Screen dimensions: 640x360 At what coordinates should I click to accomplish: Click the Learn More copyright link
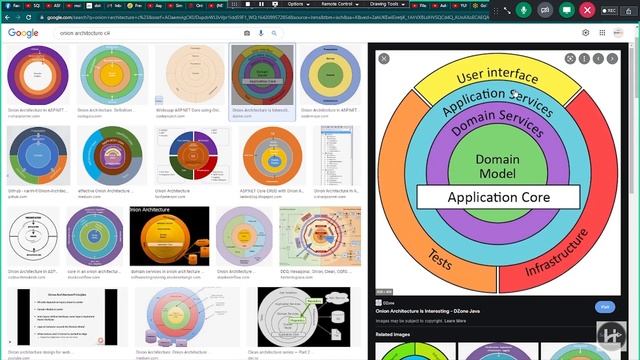(x=455, y=321)
